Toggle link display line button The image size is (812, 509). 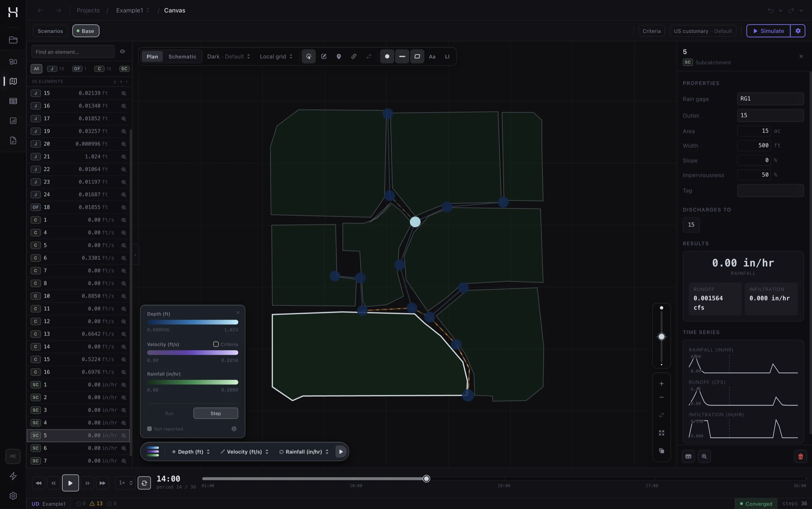[x=402, y=56]
